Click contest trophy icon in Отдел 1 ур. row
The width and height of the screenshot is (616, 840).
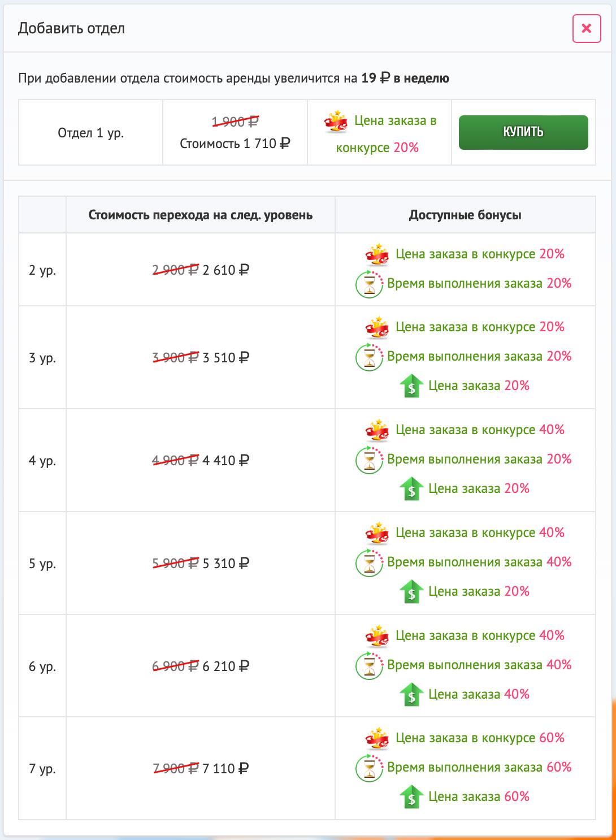coord(336,121)
